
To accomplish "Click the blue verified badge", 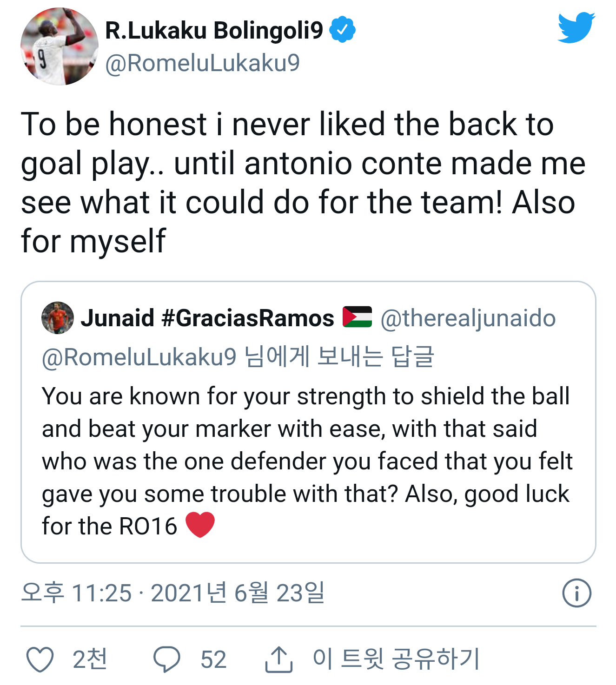I will pyautogui.click(x=343, y=30).
